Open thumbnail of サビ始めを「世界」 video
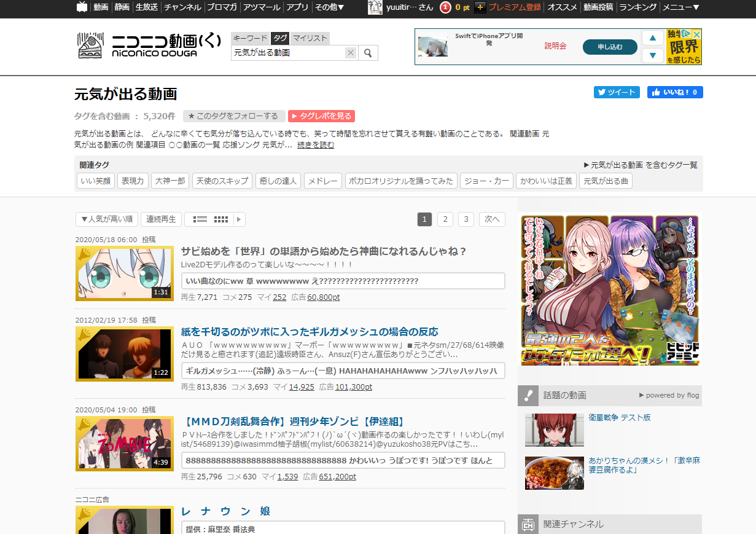Viewport: 756px width, 534px height. (124, 273)
